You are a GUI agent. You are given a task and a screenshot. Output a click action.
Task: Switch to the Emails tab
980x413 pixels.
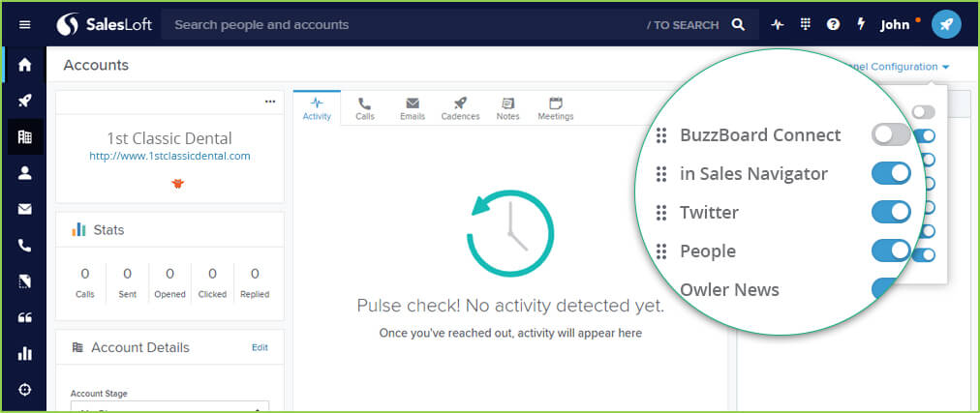(x=413, y=108)
